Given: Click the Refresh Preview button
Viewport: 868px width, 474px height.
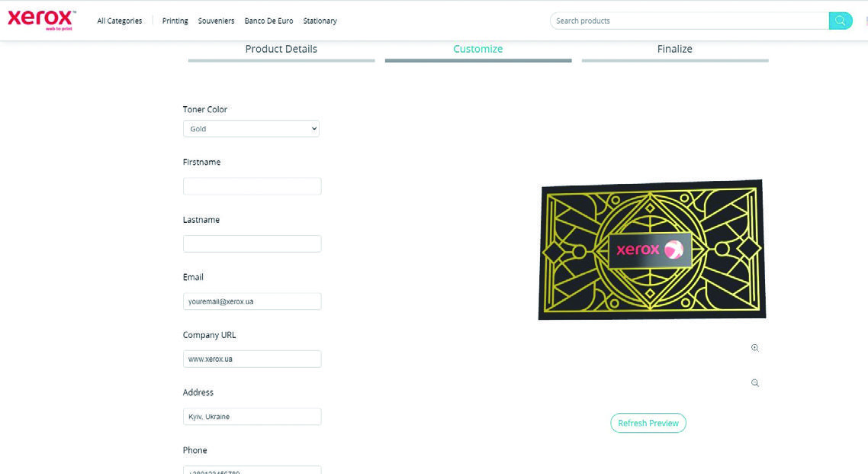Looking at the screenshot, I should (x=648, y=423).
